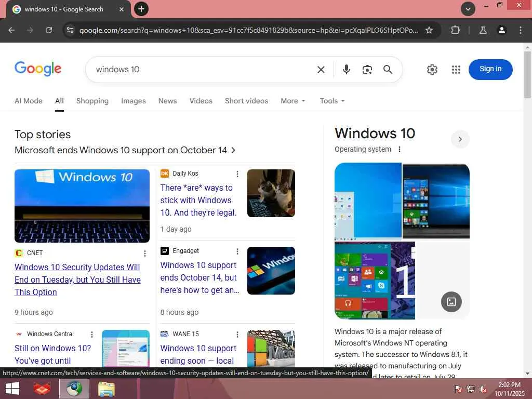The width and height of the screenshot is (532, 399).
Task: Bookmark this page with the star icon
Action: [429, 30]
